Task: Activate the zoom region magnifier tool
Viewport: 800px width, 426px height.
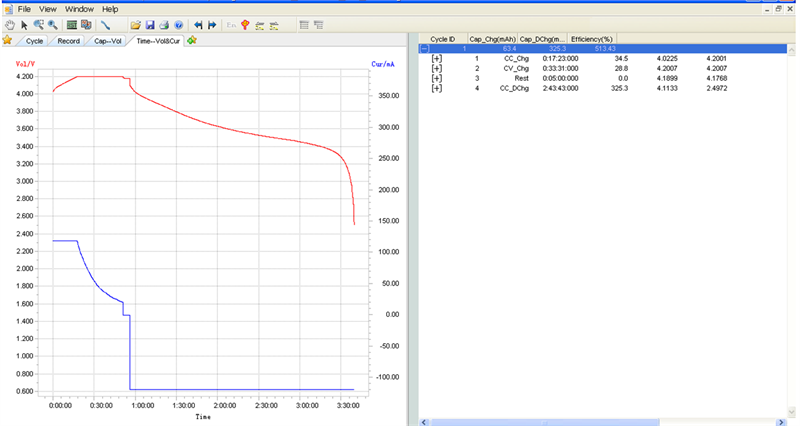Action: [x=38, y=24]
